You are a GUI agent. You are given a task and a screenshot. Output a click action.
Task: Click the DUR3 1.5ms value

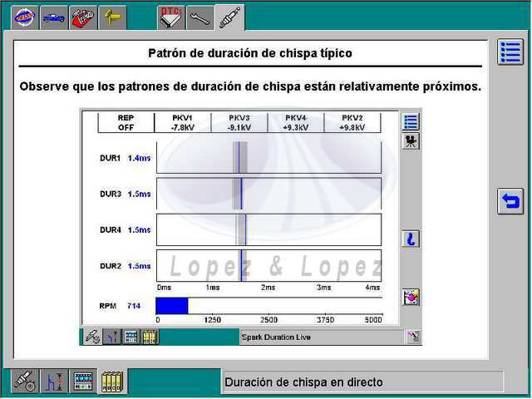click(x=139, y=194)
